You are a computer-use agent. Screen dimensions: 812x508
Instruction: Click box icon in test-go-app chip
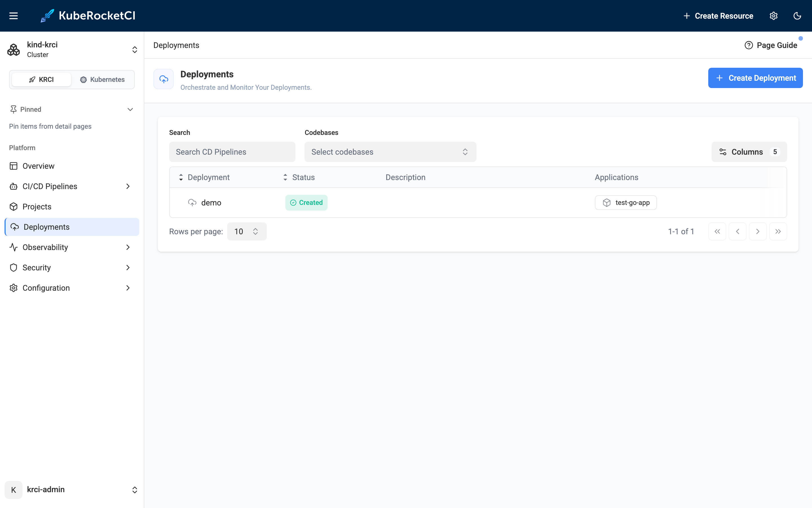(607, 203)
